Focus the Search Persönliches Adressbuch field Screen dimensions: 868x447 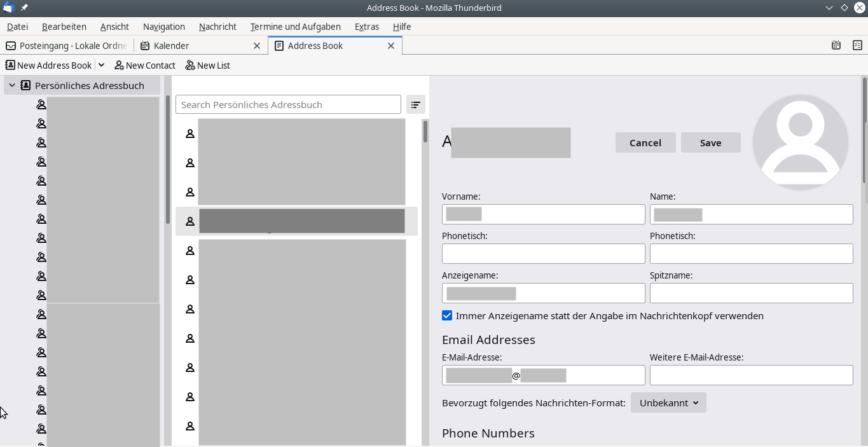coord(288,104)
